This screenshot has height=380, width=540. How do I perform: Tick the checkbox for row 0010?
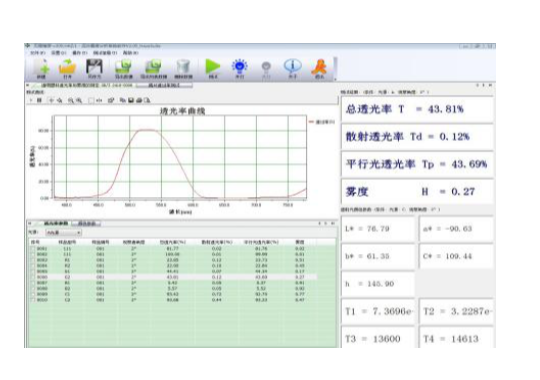tap(33, 300)
